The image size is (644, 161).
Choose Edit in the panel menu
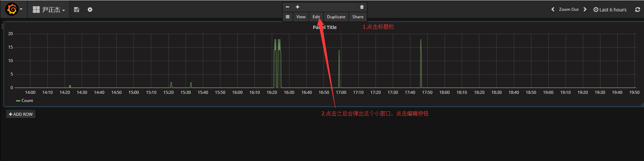(316, 17)
